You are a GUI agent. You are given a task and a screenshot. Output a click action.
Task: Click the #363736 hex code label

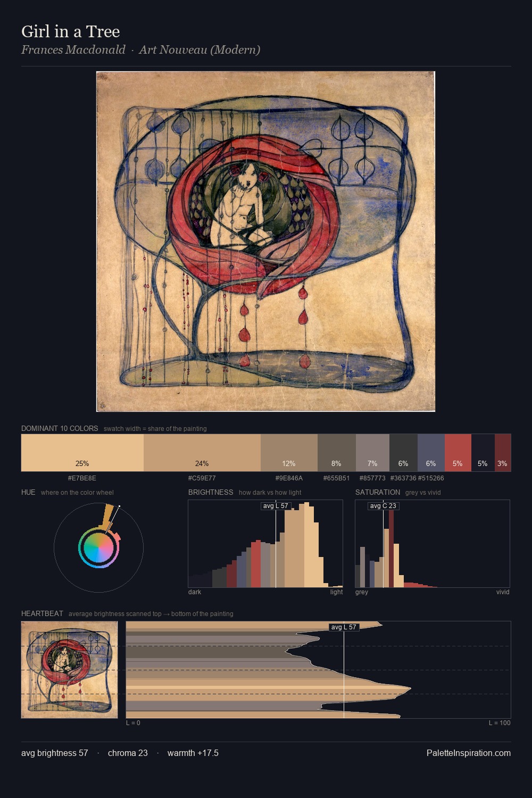(x=403, y=478)
